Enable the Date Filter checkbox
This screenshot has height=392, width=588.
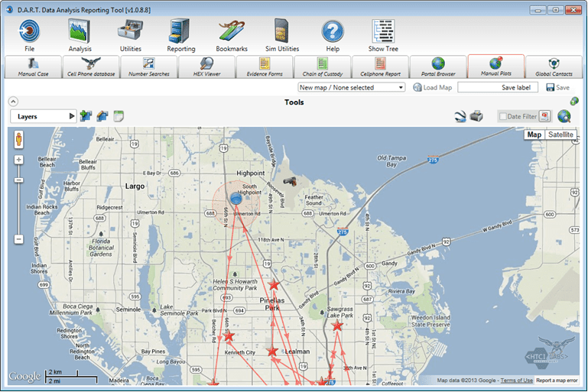click(503, 117)
